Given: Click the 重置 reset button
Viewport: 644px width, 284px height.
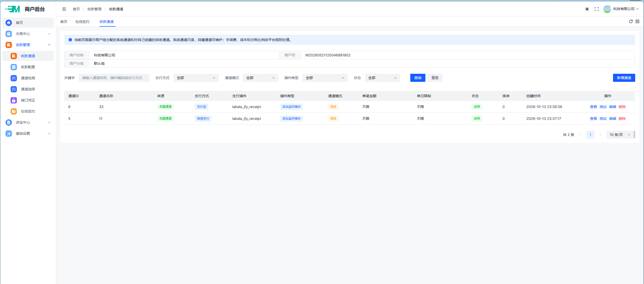Looking at the screenshot, I should [x=435, y=78].
